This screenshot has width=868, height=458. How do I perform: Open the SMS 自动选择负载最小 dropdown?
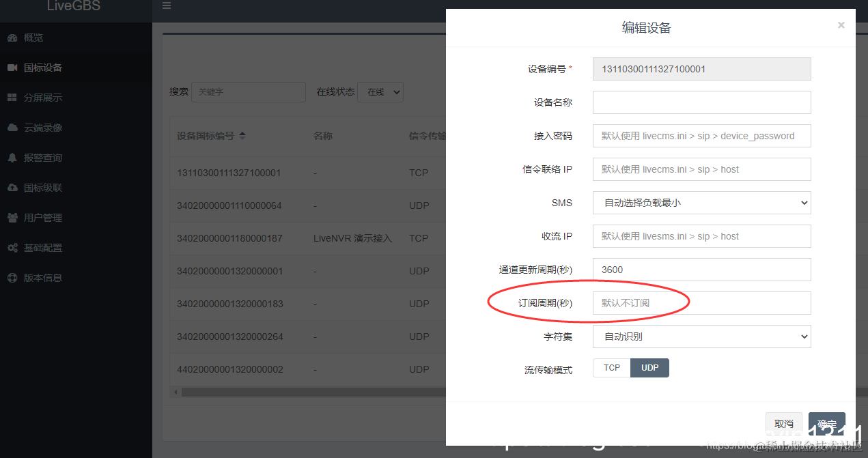[x=701, y=203]
